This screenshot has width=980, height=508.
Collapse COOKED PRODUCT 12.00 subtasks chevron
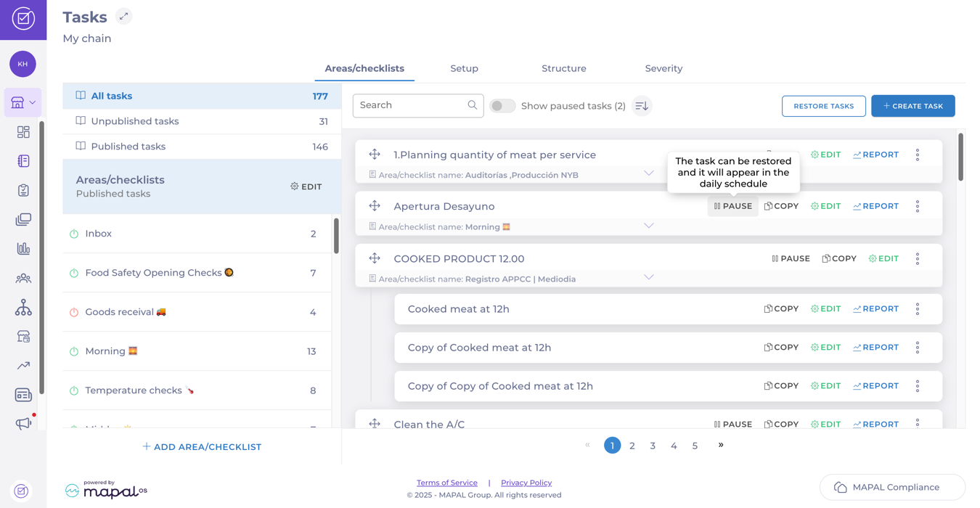[x=649, y=277]
